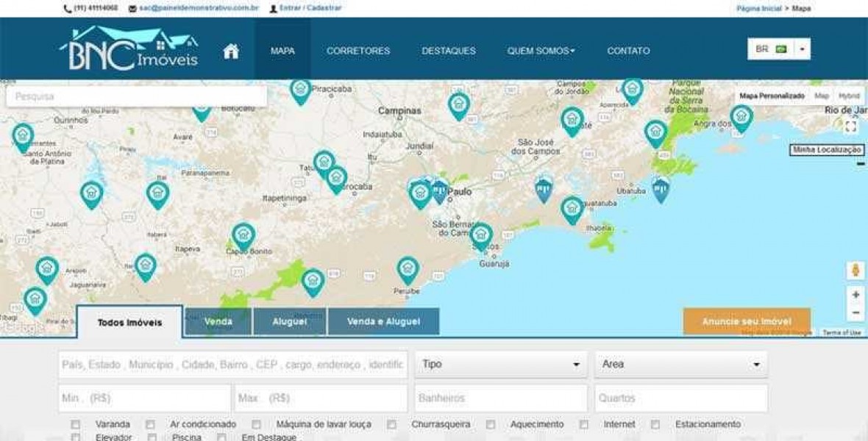Image resolution: width=868 pixels, height=441 pixels.
Task: Zoom in with the map plus button
Action: pyautogui.click(x=855, y=295)
